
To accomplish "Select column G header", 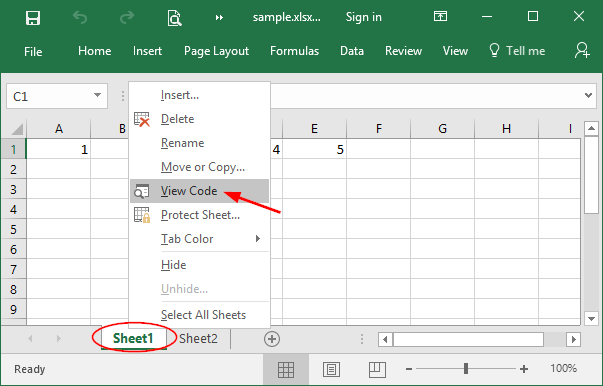I will (x=442, y=129).
